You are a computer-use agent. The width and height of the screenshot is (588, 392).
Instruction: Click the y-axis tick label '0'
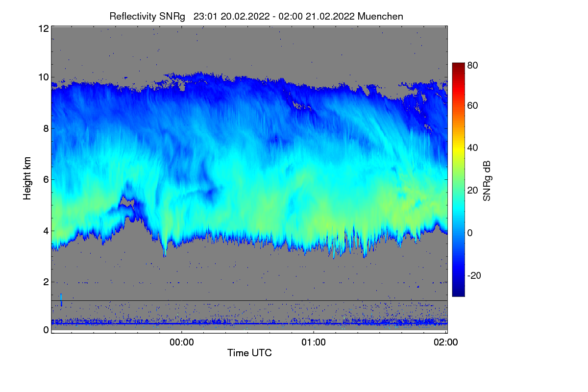46,330
